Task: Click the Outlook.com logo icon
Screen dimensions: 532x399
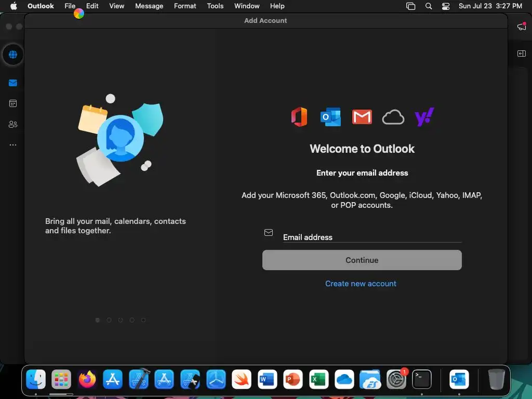Action: point(330,117)
